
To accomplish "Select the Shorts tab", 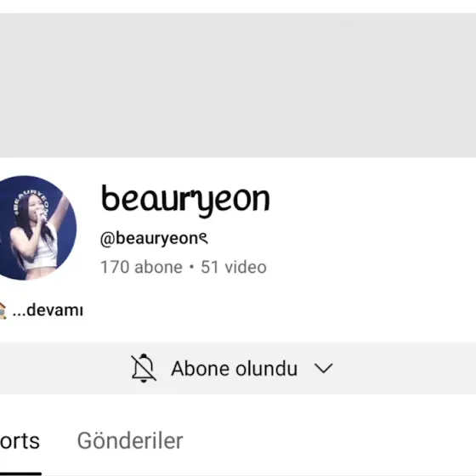I will pyautogui.click(x=20, y=441).
